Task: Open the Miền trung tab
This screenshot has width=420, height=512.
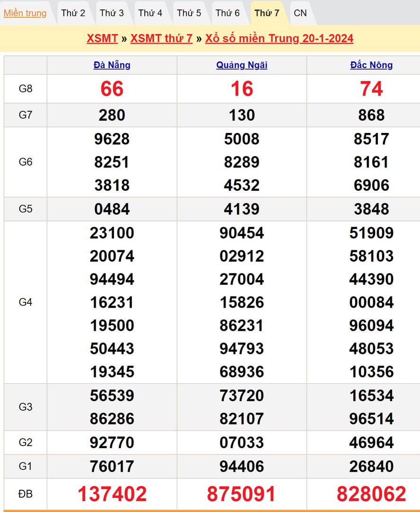Action: 25,13
